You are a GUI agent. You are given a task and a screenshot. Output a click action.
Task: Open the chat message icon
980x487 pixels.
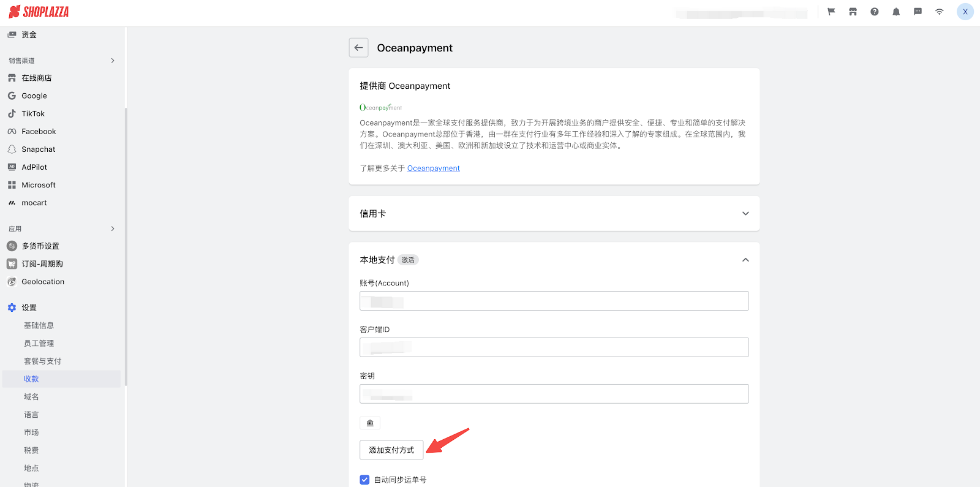918,12
